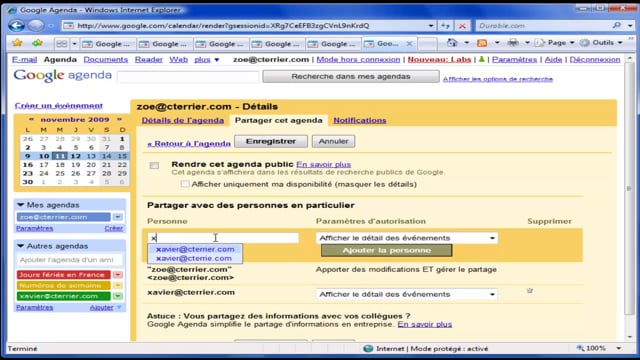The width and height of the screenshot is (640, 360).
Task: Click Recherche dans mes agendas button
Action: coord(351,76)
